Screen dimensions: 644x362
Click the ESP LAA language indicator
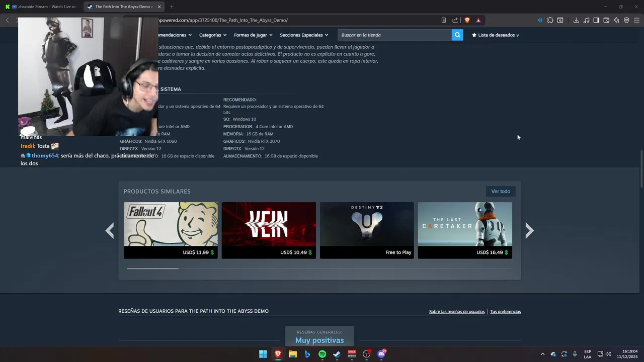(x=588, y=354)
